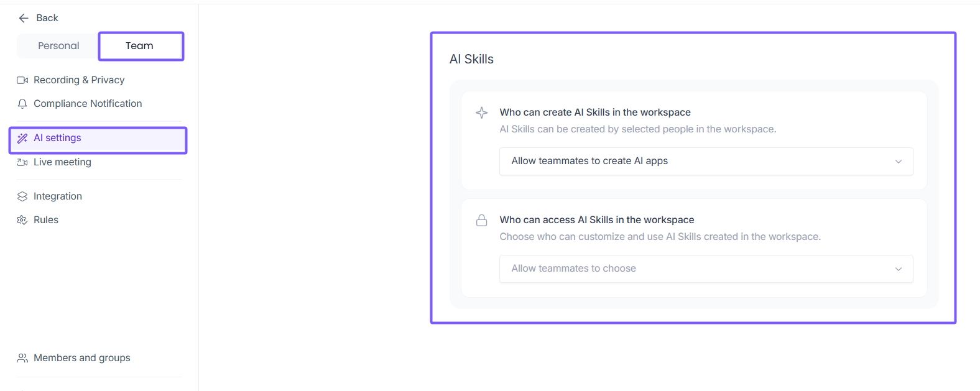The width and height of the screenshot is (980, 391).
Task: Click the lock icon beside access AI Skills
Action: pyautogui.click(x=481, y=220)
